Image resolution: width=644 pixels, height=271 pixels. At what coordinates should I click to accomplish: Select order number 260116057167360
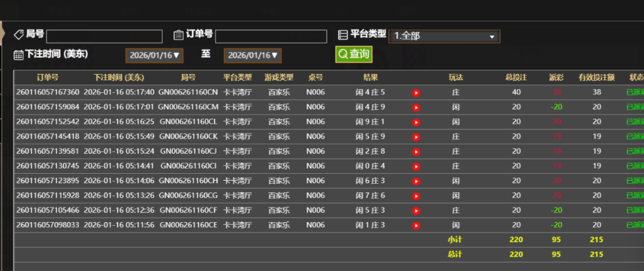[x=48, y=93]
